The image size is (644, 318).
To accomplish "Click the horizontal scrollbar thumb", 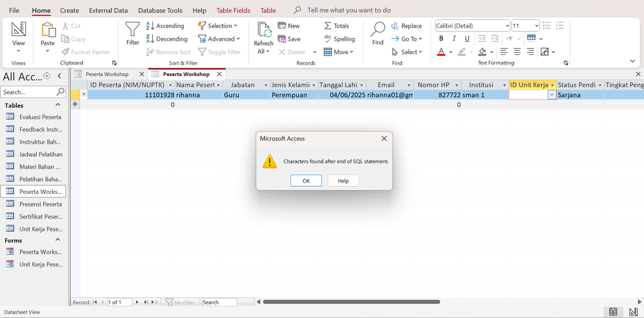I will click(x=351, y=302).
